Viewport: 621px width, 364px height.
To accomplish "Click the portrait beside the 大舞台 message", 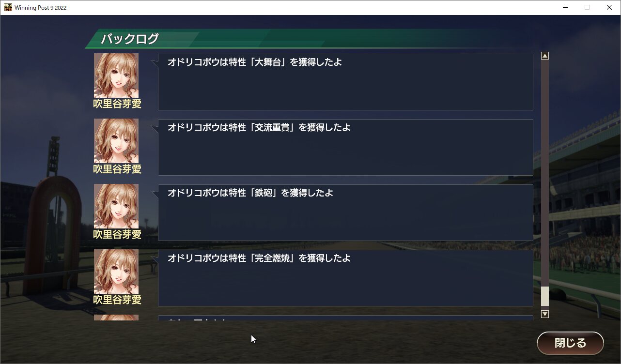I will tap(116, 76).
